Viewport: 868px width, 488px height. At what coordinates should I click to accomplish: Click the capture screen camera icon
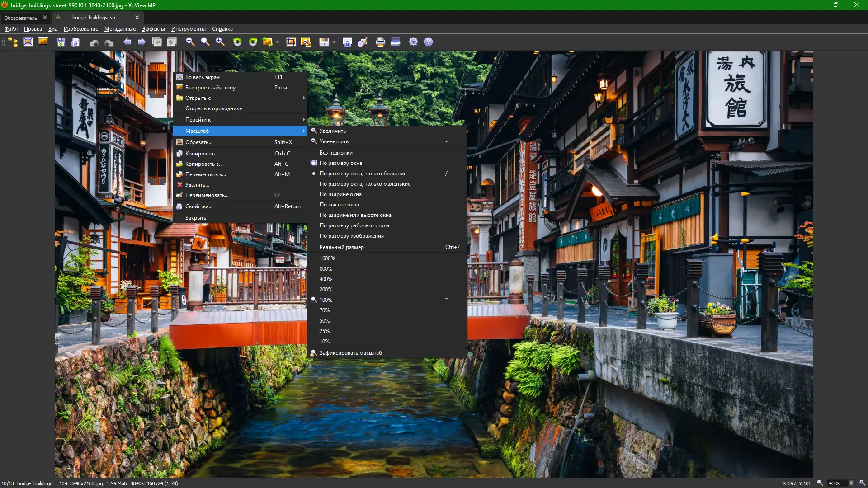[347, 42]
